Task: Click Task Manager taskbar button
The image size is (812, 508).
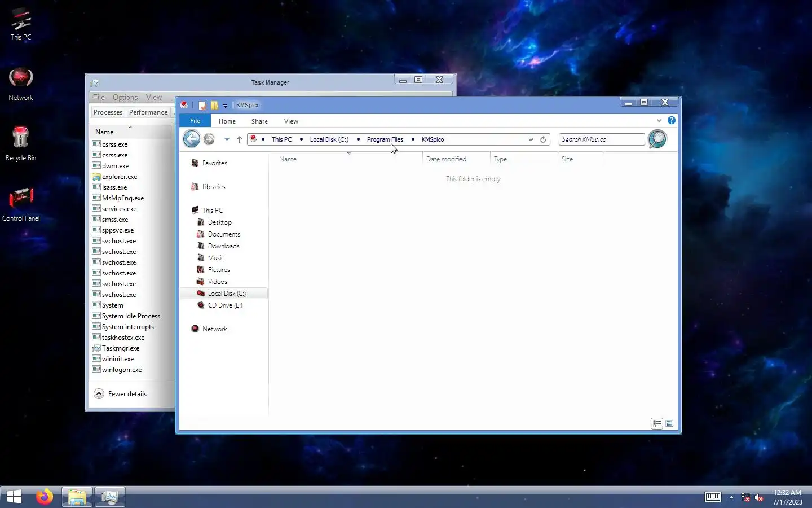Action: (109, 497)
